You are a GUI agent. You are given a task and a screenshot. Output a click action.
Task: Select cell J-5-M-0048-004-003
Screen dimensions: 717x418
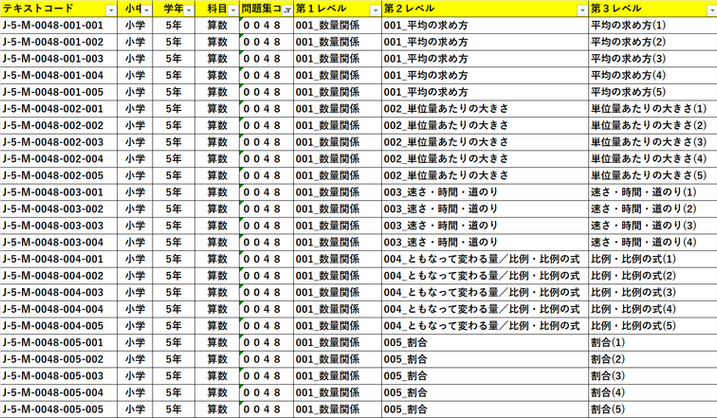[59, 292]
